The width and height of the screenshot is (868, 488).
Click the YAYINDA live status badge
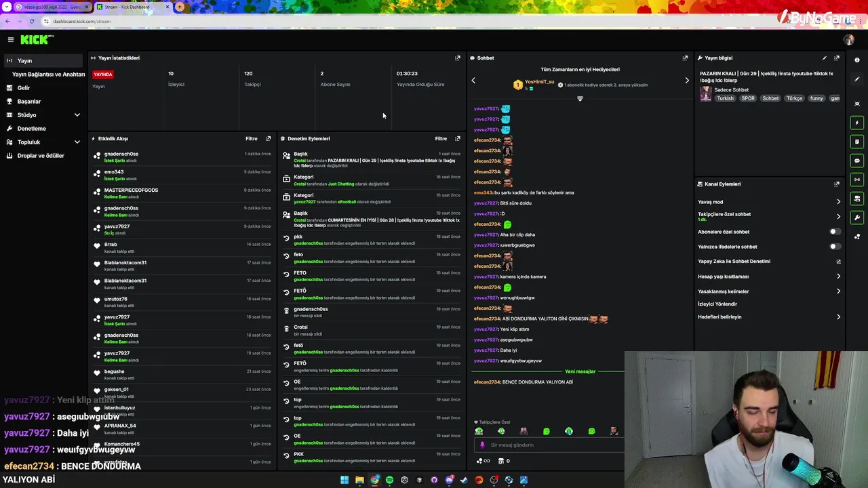pos(103,74)
